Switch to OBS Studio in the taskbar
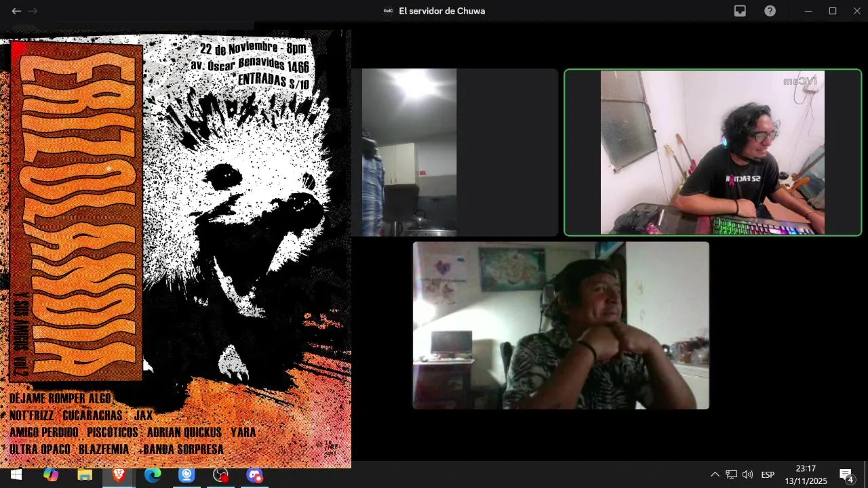Image resolution: width=868 pixels, height=488 pixels. tap(220, 475)
